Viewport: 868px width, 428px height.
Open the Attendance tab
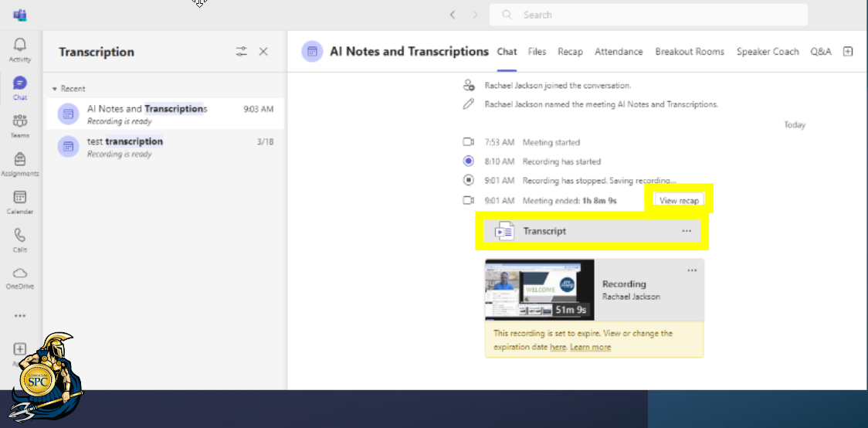point(619,52)
